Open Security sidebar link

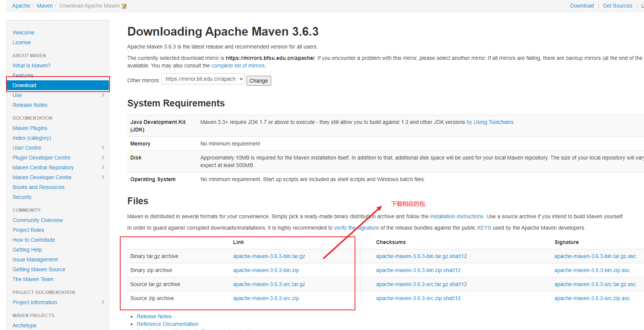click(22, 197)
